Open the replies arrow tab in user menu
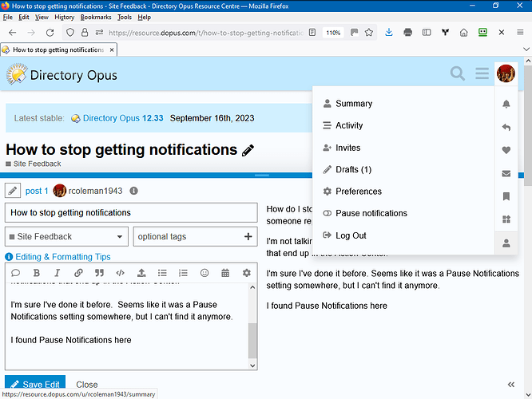This screenshot has width=532, height=399. point(506,127)
